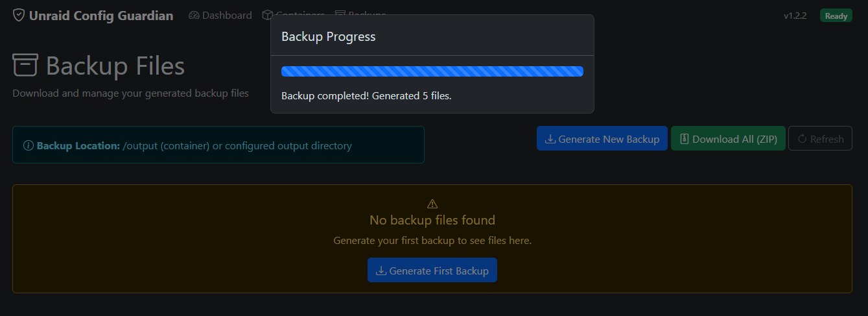Click the large archive box icon beside Backup Files

point(25,66)
